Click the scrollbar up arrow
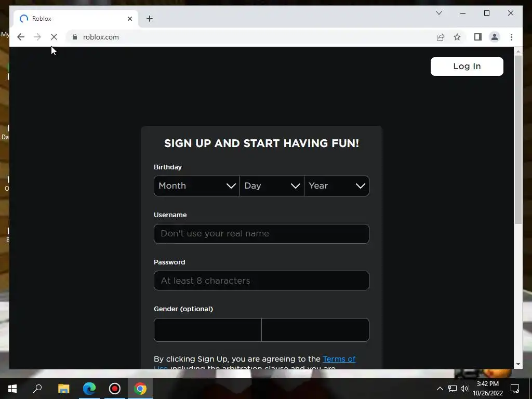 [x=518, y=51]
